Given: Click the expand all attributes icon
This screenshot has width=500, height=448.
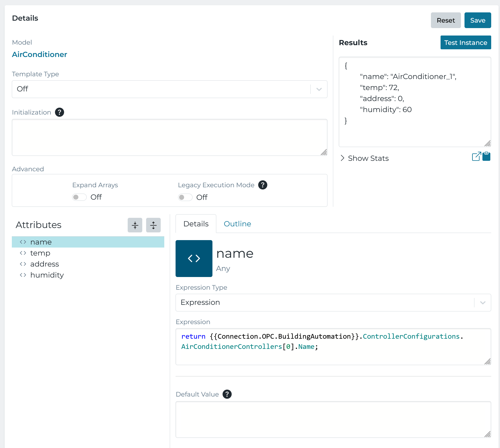Looking at the screenshot, I should coord(153,225).
